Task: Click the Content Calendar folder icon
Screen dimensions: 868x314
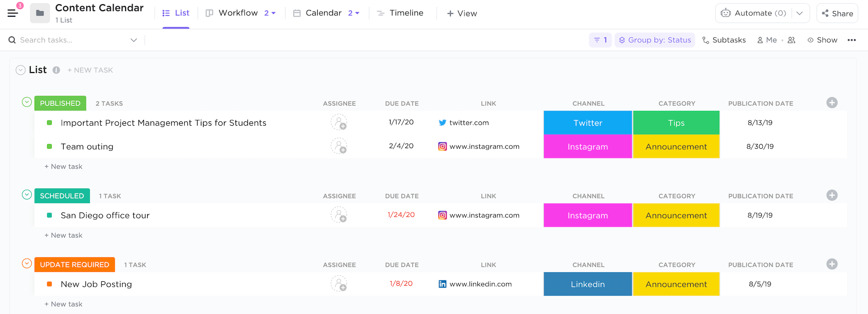Action: 40,13
